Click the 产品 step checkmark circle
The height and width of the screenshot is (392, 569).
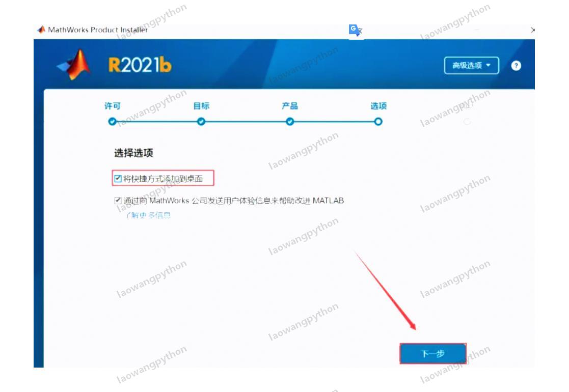point(289,122)
